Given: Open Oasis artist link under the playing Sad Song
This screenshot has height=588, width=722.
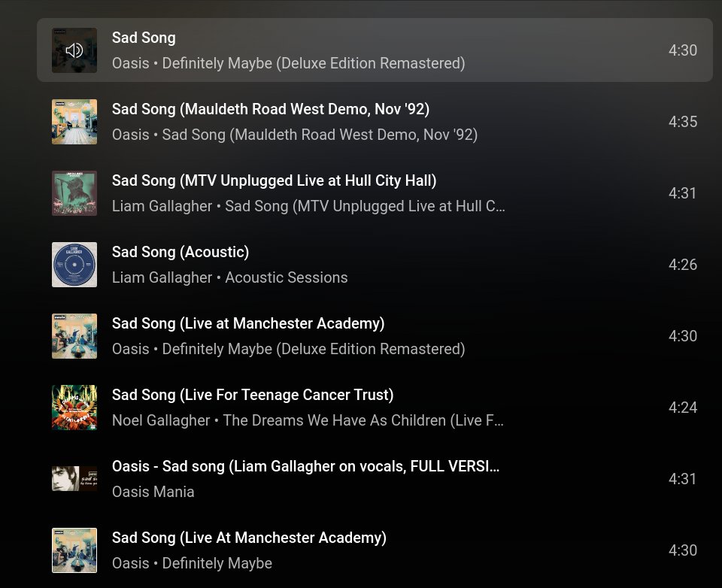Looking at the screenshot, I should [x=131, y=63].
